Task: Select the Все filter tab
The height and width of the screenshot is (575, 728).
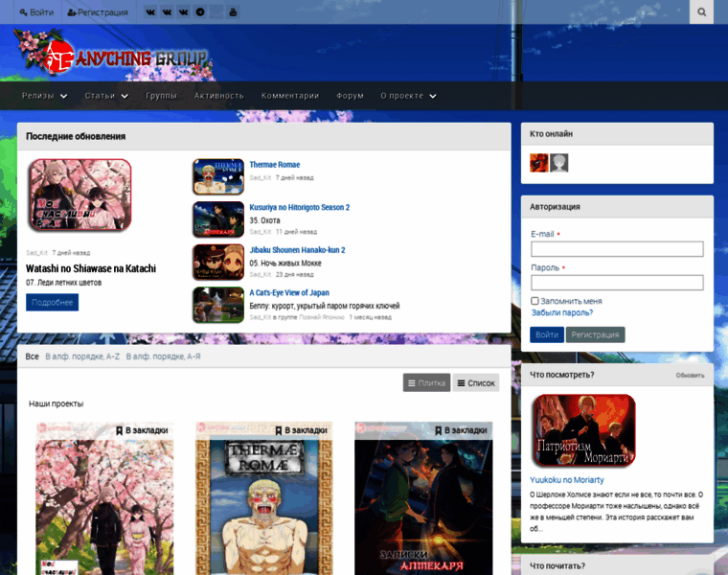Action: [32, 356]
